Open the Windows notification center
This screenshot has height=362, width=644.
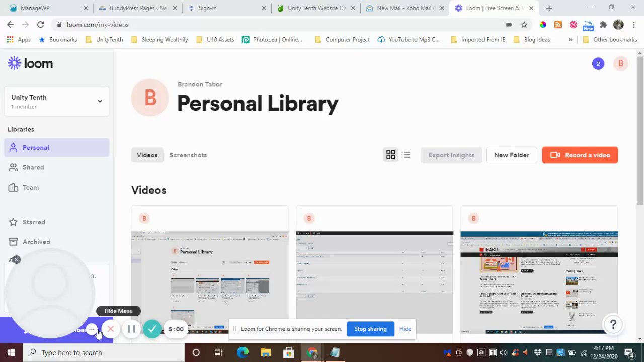(x=629, y=353)
